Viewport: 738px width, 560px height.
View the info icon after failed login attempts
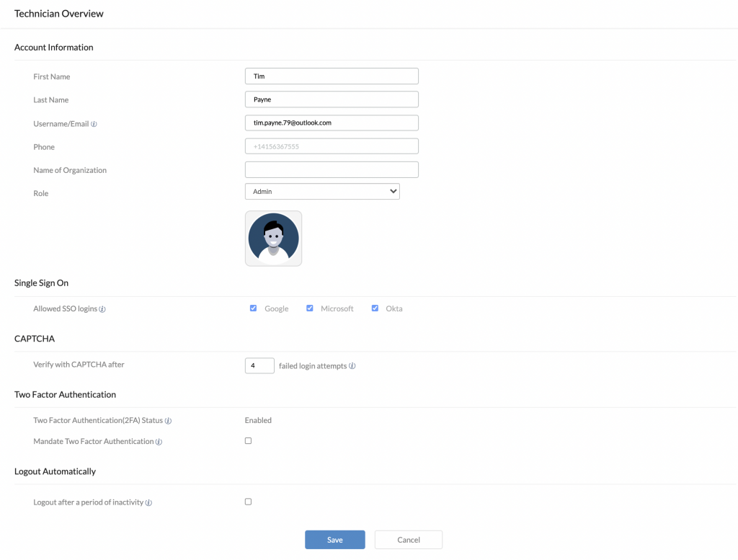point(352,365)
